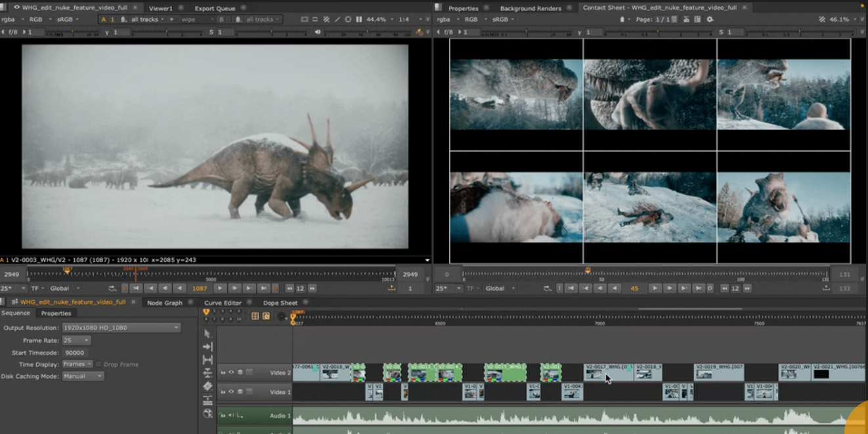The width and height of the screenshot is (868, 434).
Task: Click the razor/blade tool in timeline toolbar
Action: point(207,386)
